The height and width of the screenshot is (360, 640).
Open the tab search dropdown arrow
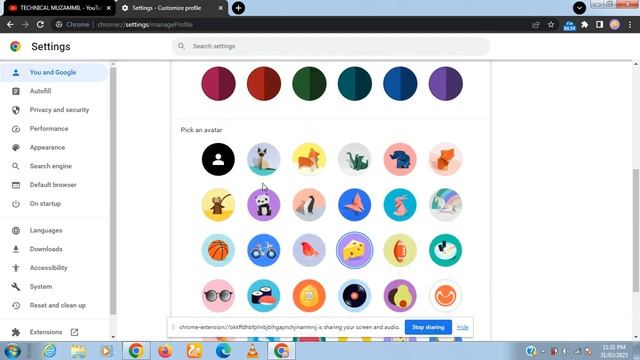click(579, 8)
